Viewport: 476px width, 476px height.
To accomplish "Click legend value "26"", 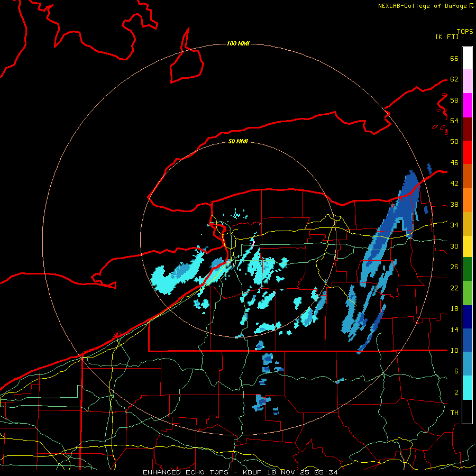I will [454, 267].
